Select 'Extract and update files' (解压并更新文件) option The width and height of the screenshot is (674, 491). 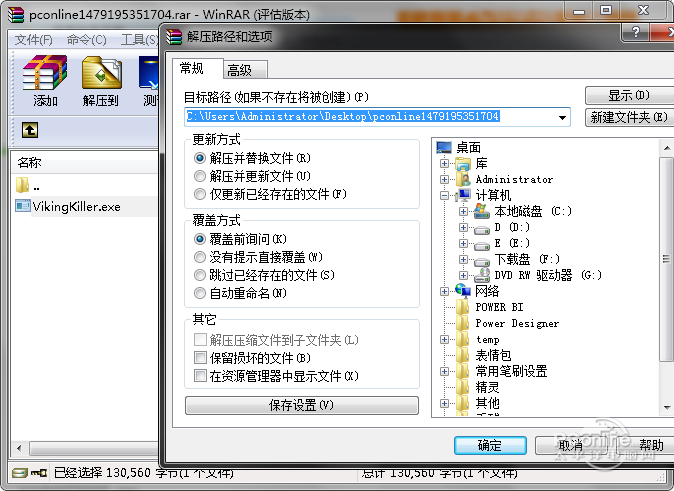pos(252,176)
